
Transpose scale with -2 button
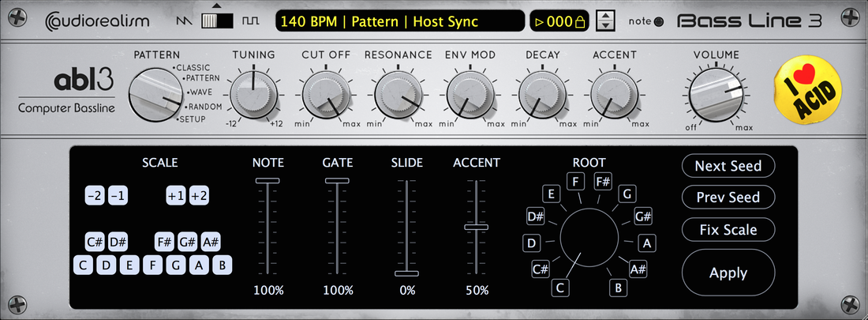[x=95, y=196]
